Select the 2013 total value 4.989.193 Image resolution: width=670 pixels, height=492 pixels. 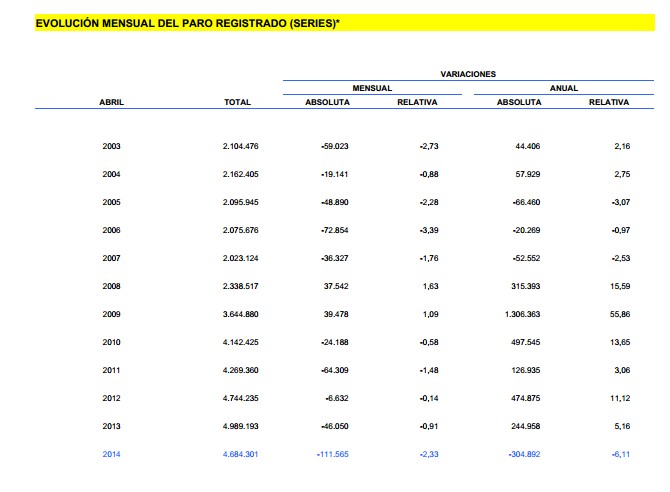tap(241, 427)
